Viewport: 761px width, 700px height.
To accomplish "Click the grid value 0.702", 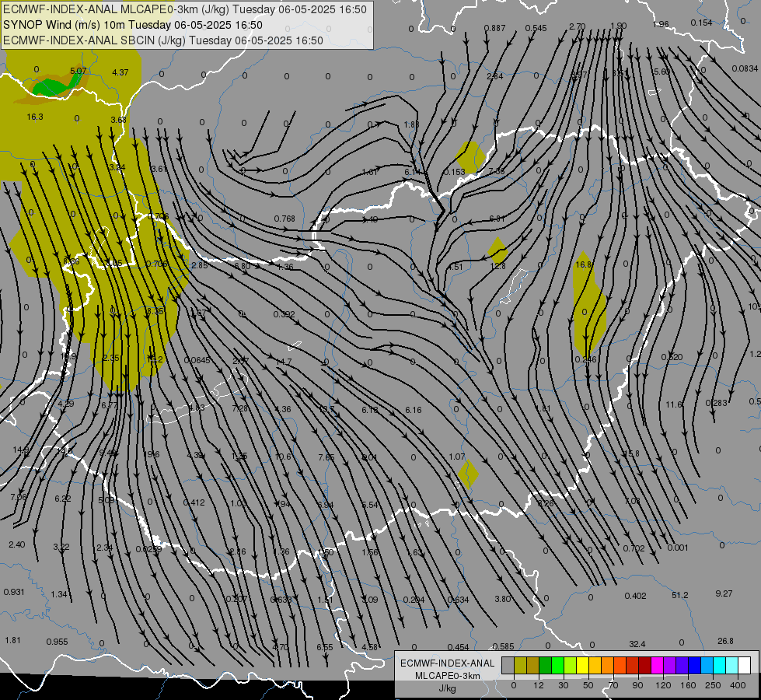I will 634,549.
